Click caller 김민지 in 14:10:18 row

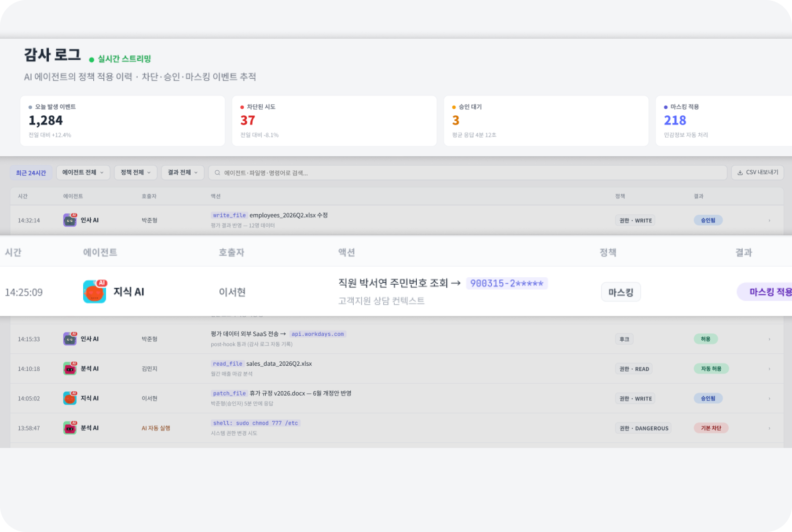[150, 369]
